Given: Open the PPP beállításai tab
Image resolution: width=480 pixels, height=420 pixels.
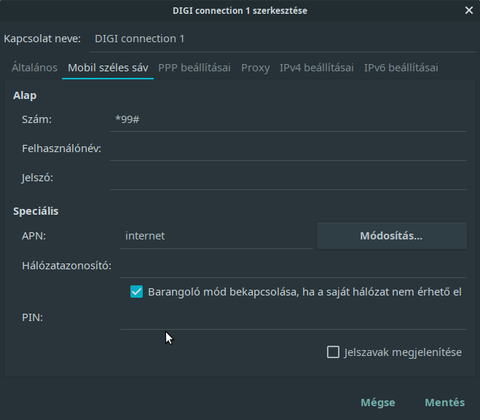Looking at the screenshot, I should (194, 68).
